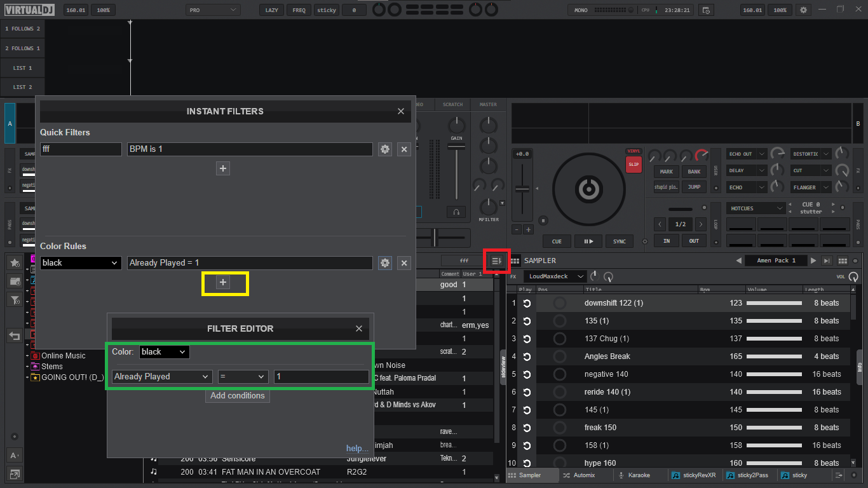Click the sampler skip-to-end icon
Viewport: 868px width, 488px height.
[827, 261]
